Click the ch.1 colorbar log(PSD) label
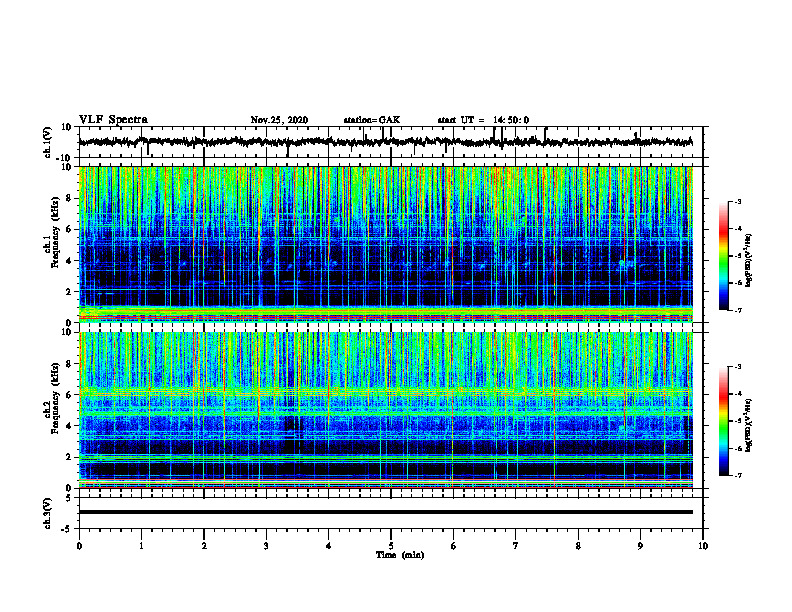This screenshot has height=612, width=792. point(749,261)
